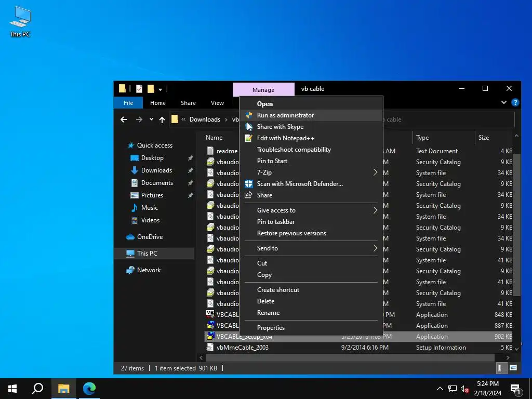This screenshot has width=532, height=399.
Task: Click the horizontal scrollbar in file list
Action: click(350, 357)
